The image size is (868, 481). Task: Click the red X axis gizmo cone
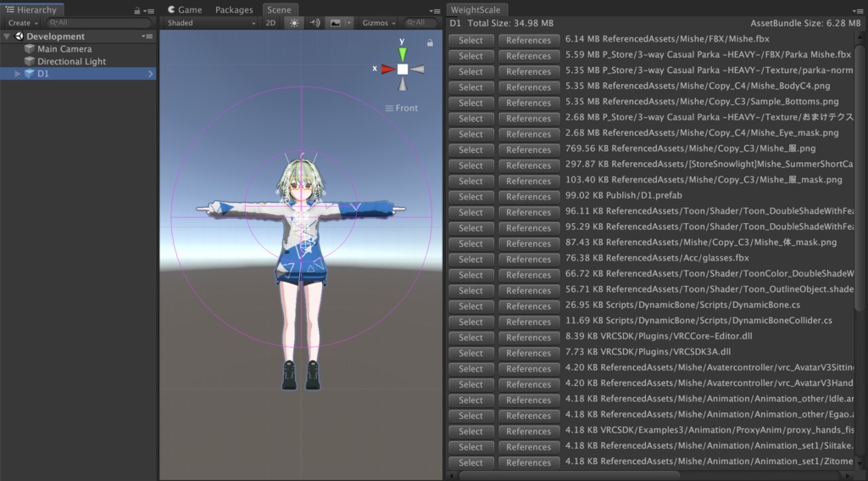click(x=387, y=70)
